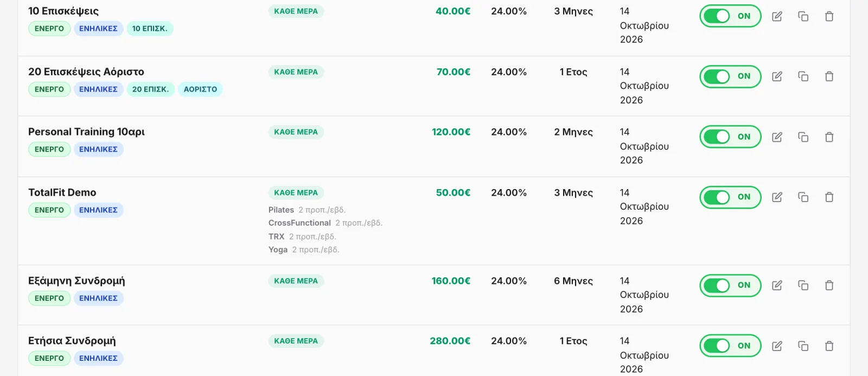This screenshot has height=376, width=868.
Task: Copy the Εξάμηνη Συνδρομή plan
Action: pos(803,286)
